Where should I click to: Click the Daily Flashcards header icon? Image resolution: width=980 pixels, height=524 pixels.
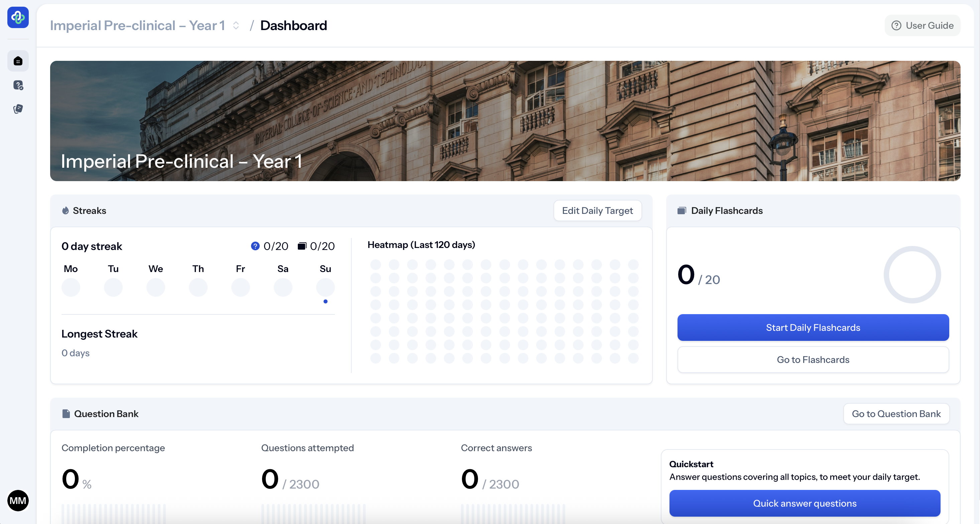point(682,211)
